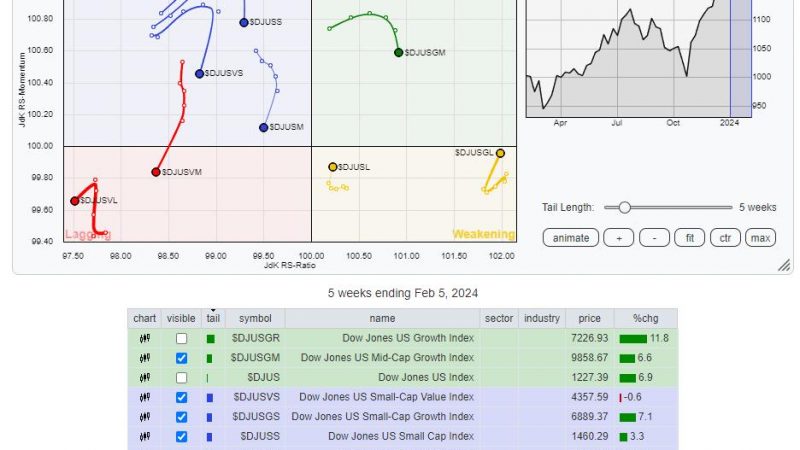
Task: Open chart icon for $DJUSS row
Action: pos(145,436)
